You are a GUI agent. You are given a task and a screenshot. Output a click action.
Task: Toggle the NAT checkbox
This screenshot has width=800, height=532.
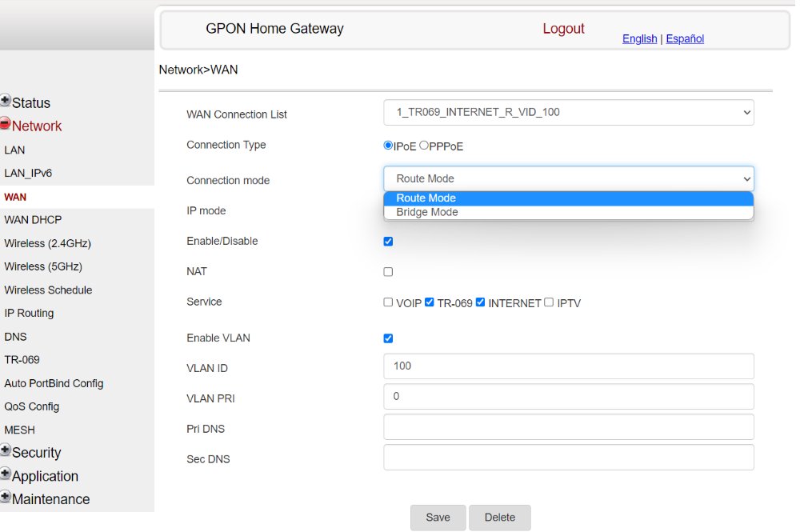388,272
